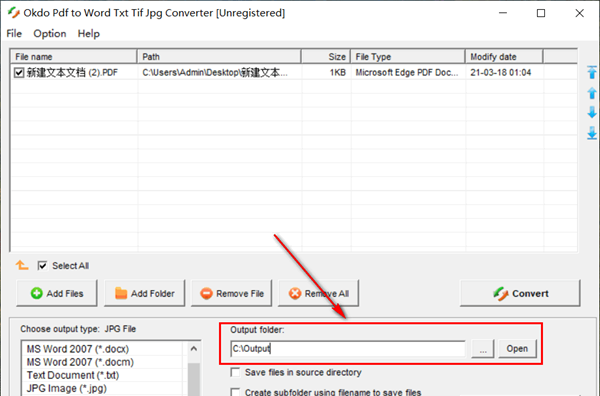Move file to top of list
This screenshot has height=396, width=600.
click(592, 72)
